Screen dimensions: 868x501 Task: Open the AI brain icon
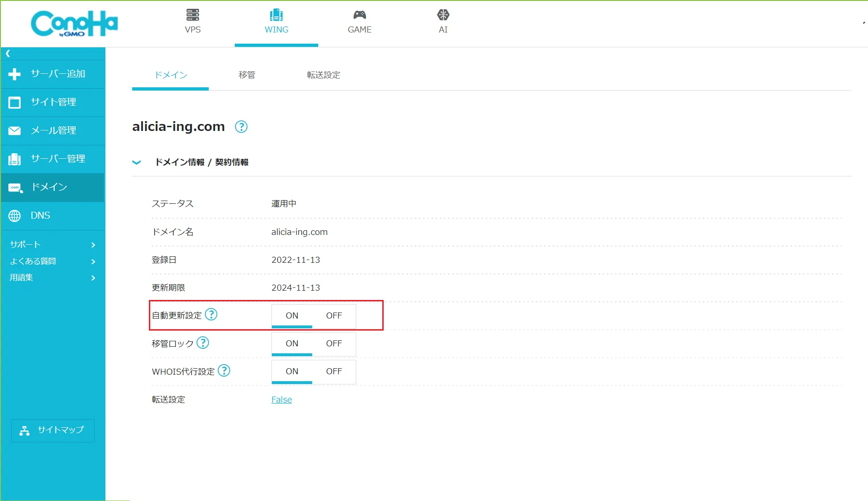coord(443,15)
